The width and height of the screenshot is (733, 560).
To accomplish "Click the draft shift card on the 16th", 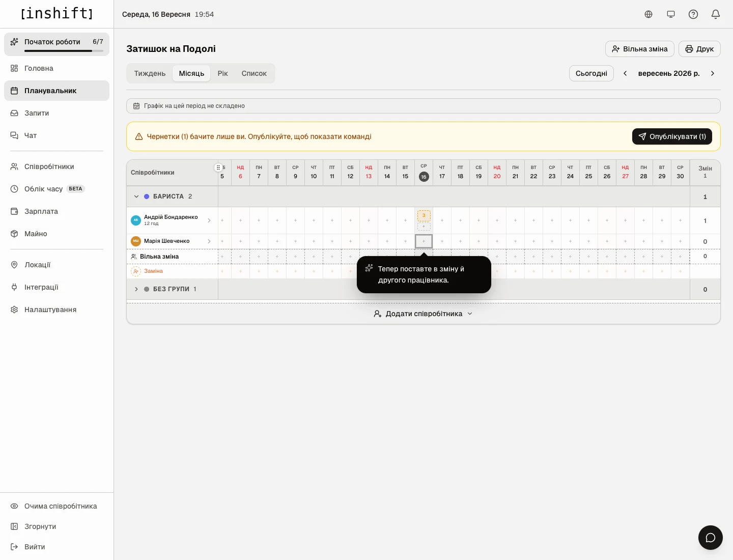I will click(x=424, y=215).
